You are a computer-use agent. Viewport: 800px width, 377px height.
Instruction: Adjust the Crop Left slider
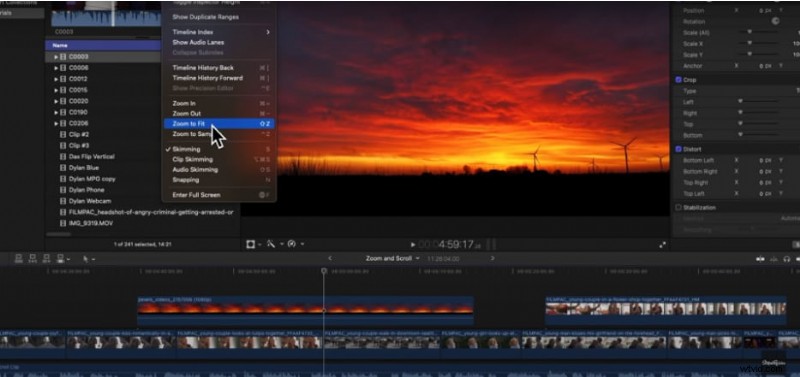[x=759, y=102]
